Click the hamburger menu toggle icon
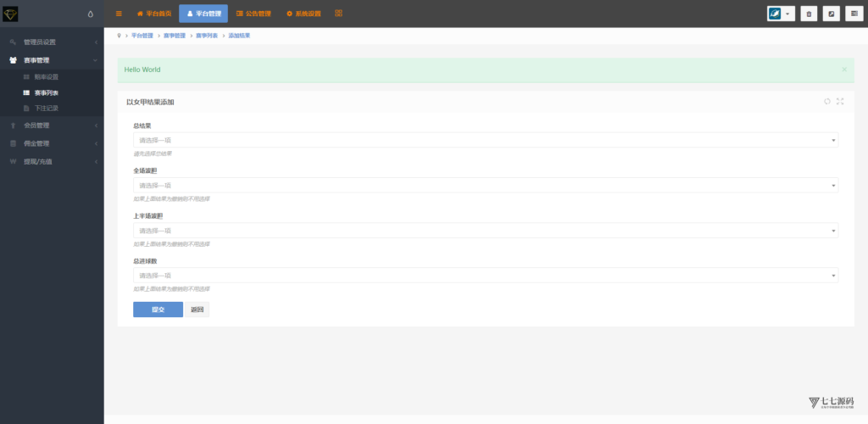868x424 pixels. pyautogui.click(x=119, y=14)
